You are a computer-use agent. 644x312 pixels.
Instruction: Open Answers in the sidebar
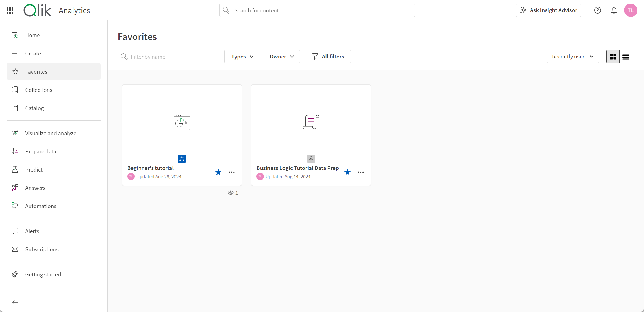(35, 188)
